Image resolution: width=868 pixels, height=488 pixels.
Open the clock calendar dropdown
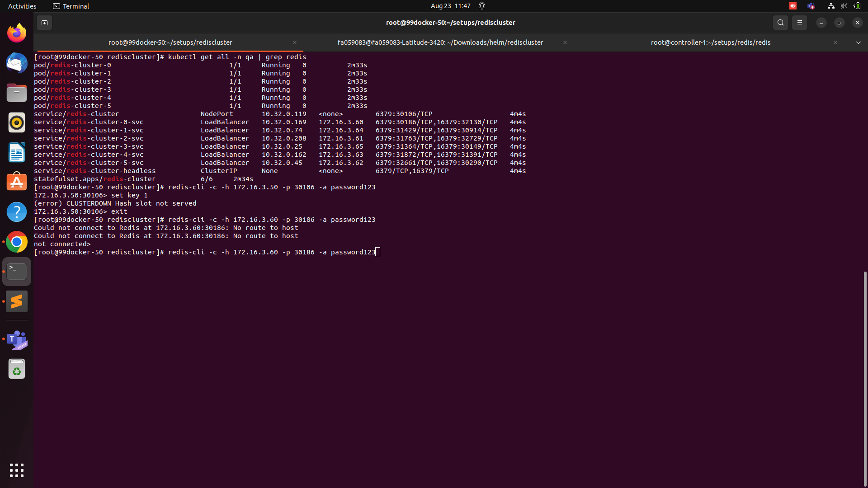tap(450, 6)
